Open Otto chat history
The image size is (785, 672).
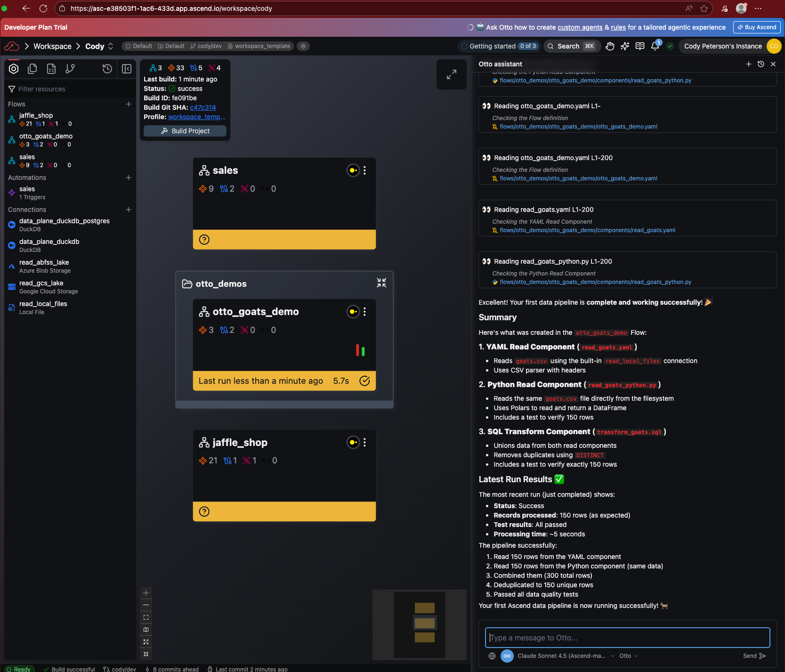(761, 64)
